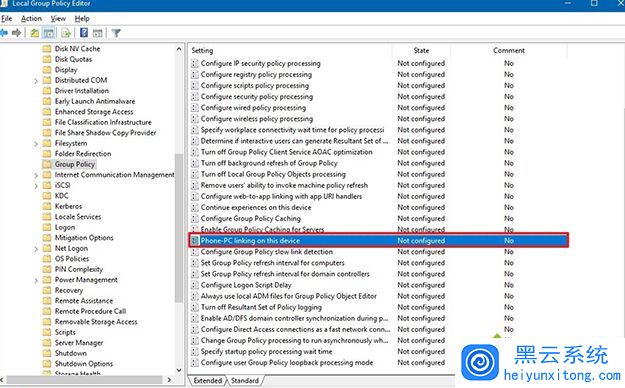Click the Up one level folder icon
The width and height of the screenshot is (625, 388).
[x=35, y=33]
